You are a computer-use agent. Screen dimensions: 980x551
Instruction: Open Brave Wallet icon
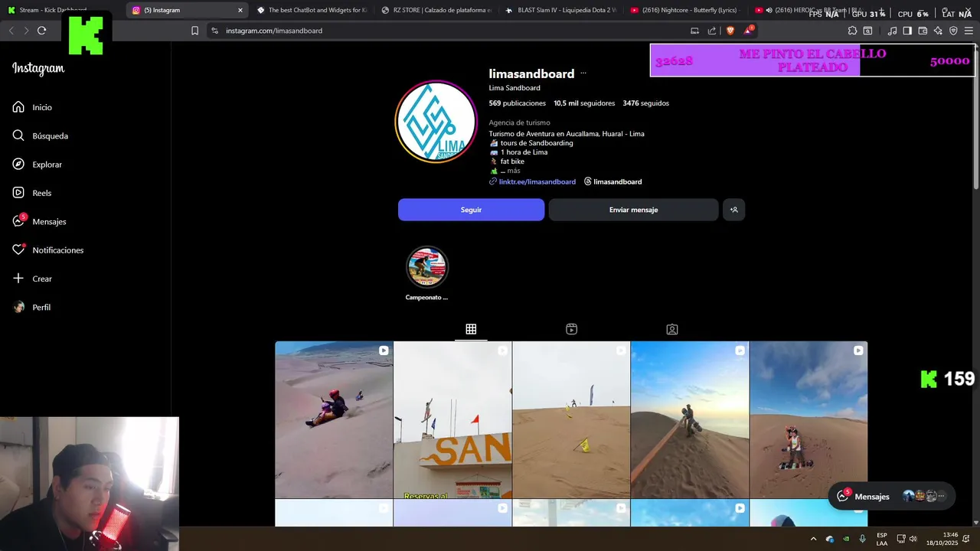coord(923,31)
